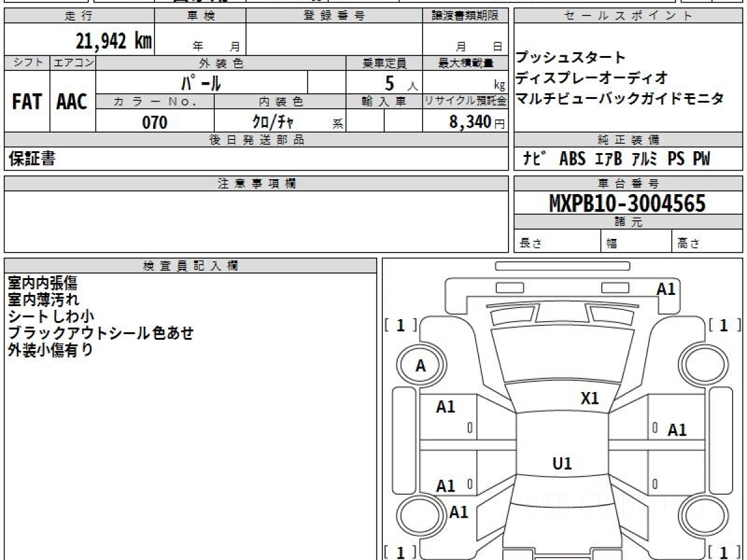The image size is (747, 560).
Task: Select the 室内内張傷 inspector note
Action: point(43,283)
